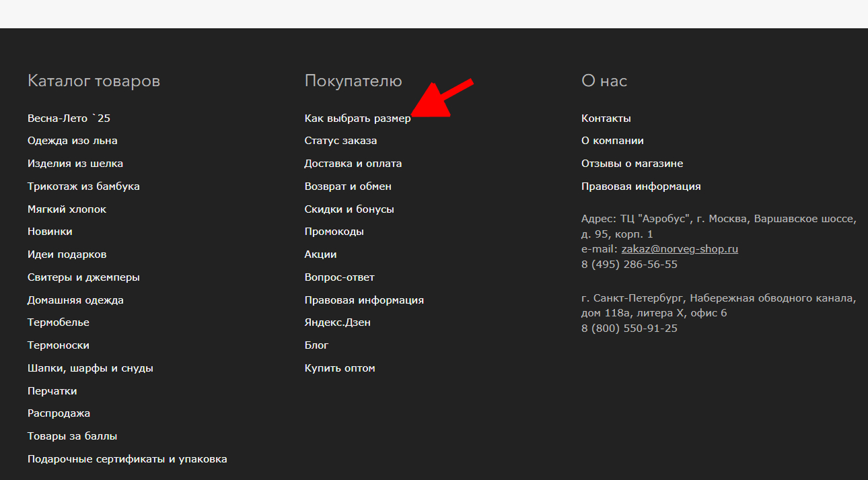Open 'Термобелье' catalog link

pos(58,322)
